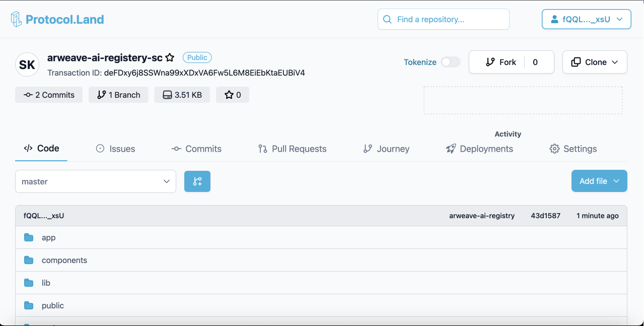Click the Tokenize label text
644x326 pixels.
420,62
